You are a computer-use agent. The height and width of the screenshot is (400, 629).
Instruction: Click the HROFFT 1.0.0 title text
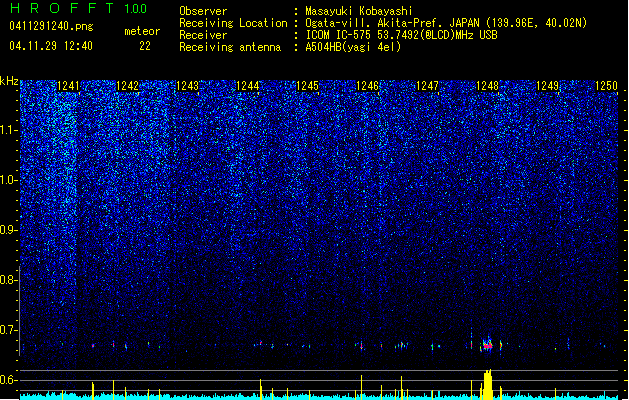pos(78,8)
